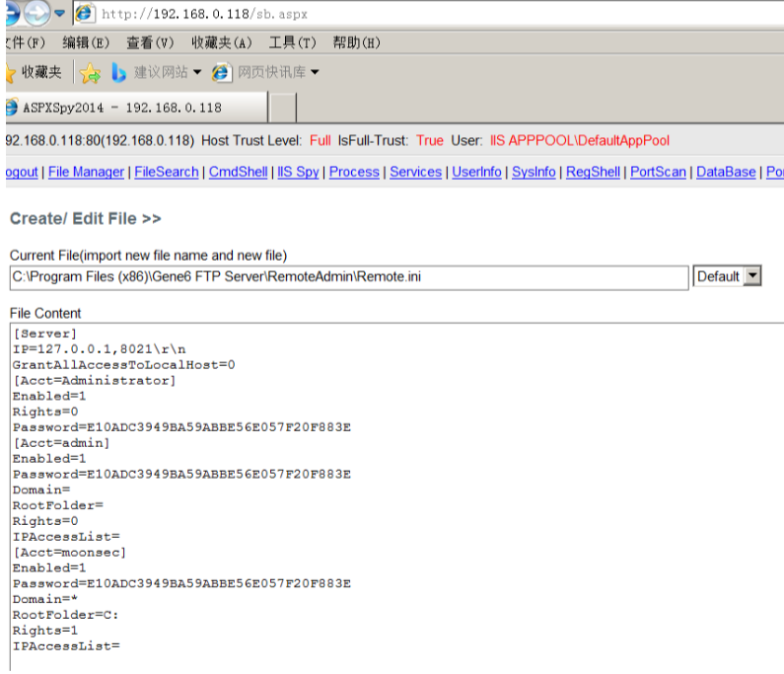Screen dimensions: 784x674
Task: Click the Current File path input field
Action: pyautogui.click(x=349, y=277)
